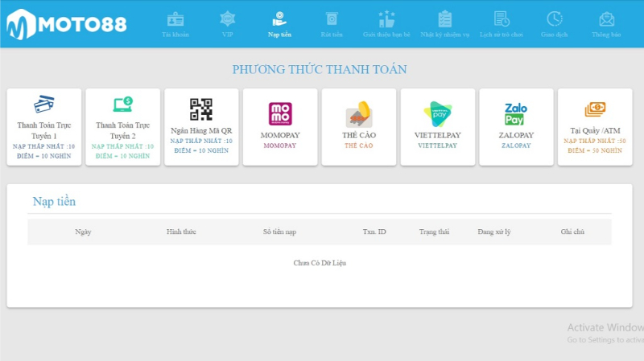Click the Số tiền nạp column header
Viewport: 644px width, 361px height.
[279, 232]
